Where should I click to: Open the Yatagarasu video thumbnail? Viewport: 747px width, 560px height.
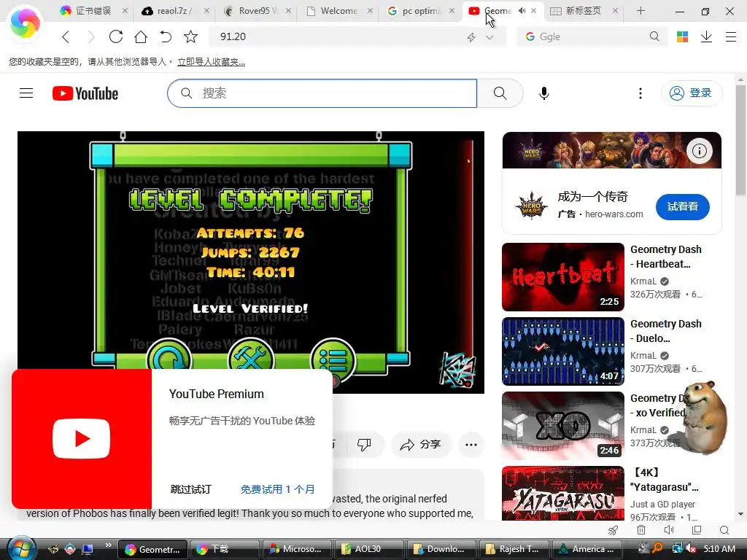tap(563, 494)
